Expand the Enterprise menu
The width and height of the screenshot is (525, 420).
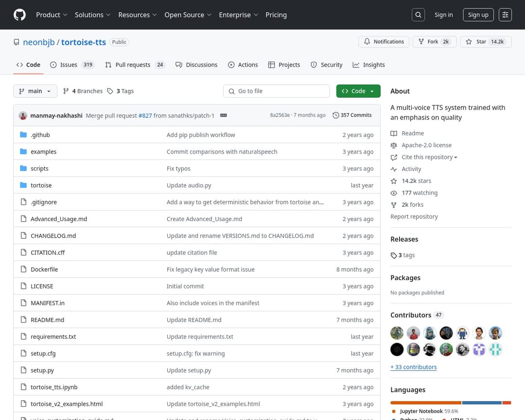[x=238, y=15]
